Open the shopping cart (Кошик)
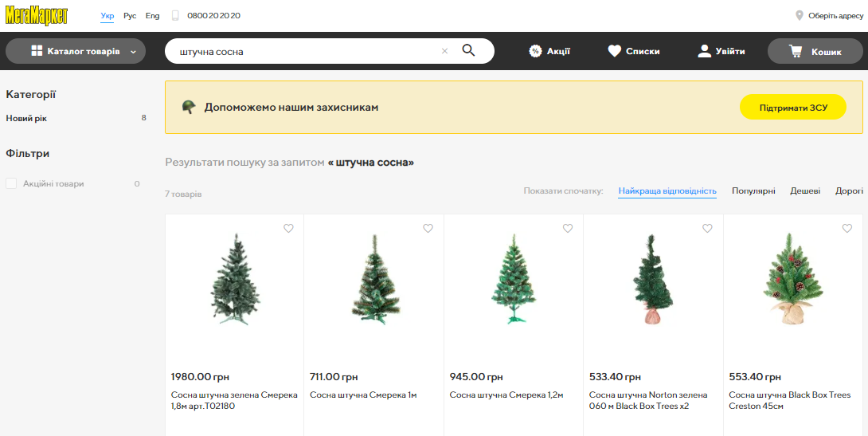The width and height of the screenshot is (868, 436). pyautogui.click(x=815, y=51)
